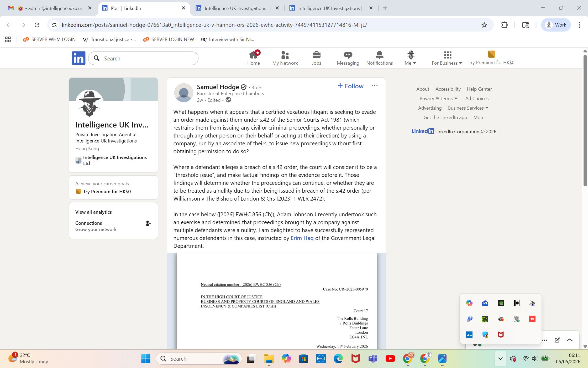Click the page vertical scrollbar

point(585,121)
